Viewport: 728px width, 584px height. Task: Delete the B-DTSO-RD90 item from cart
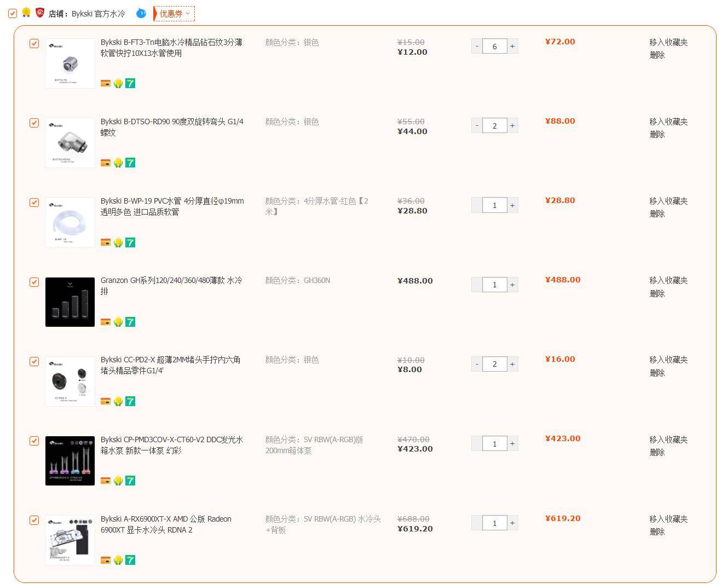point(657,134)
